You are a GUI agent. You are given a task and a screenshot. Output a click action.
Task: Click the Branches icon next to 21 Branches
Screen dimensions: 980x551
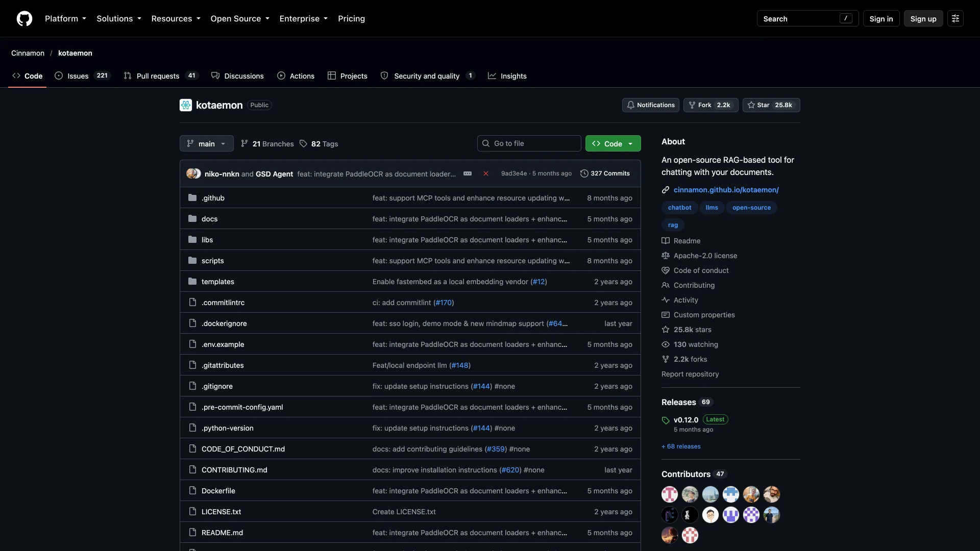coord(244,144)
